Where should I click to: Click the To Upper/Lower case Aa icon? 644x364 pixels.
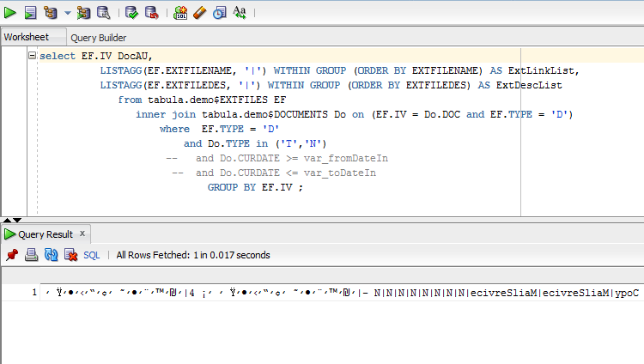coord(240,12)
